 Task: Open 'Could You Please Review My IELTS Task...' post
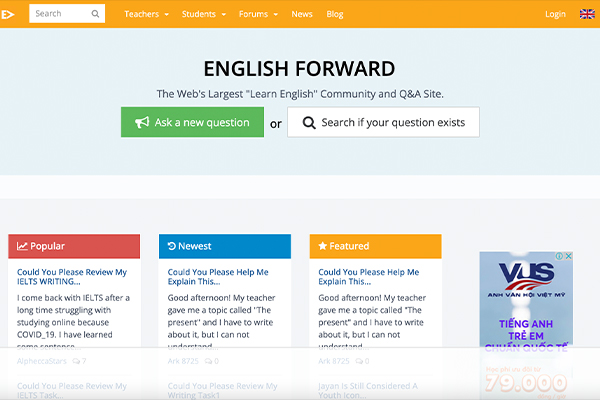click(x=72, y=390)
